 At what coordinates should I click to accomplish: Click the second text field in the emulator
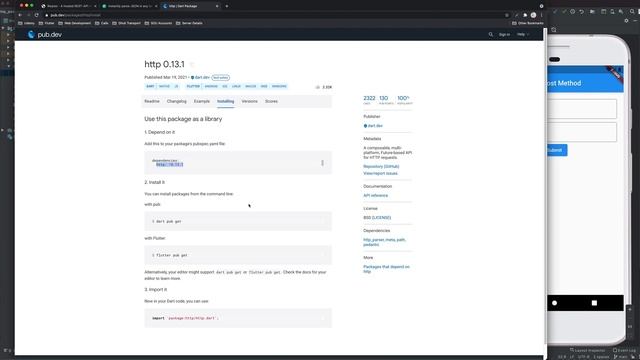(582, 132)
